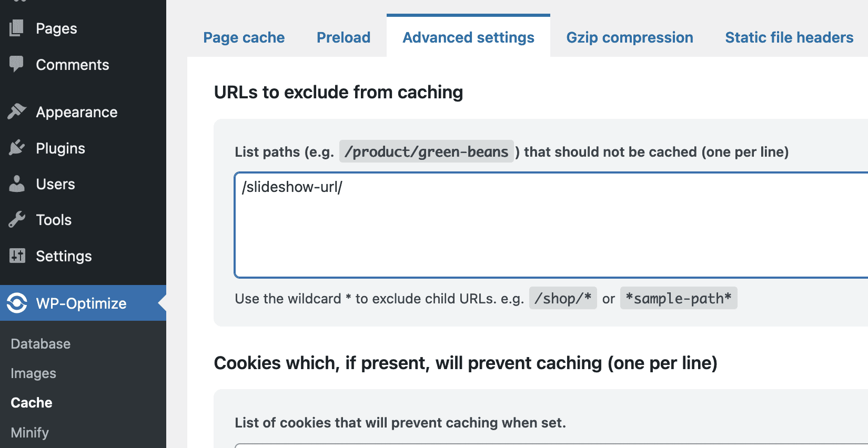Screen dimensions: 868x448
Task: Select the Advanced settings tab
Action: pyautogui.click(x=468, y=37)
